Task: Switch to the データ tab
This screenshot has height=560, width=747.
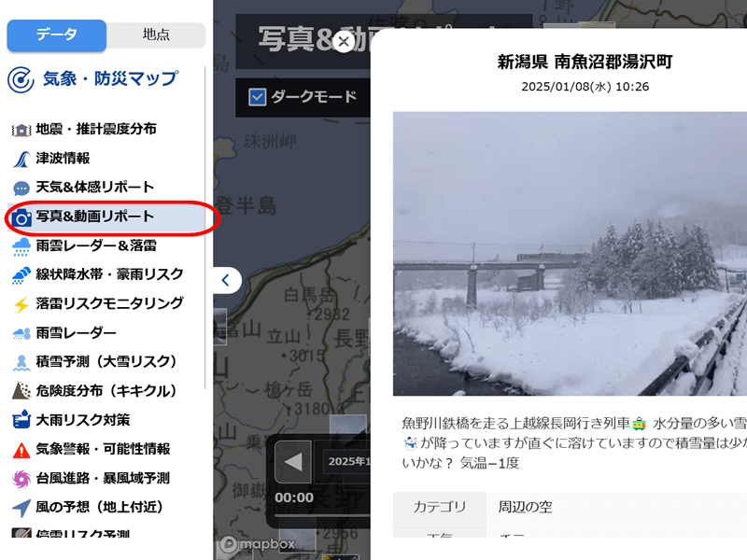Action: [56, 35]
